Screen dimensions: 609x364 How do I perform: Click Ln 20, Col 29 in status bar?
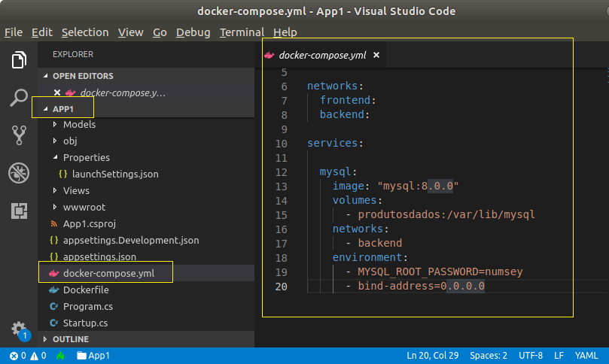coord(432,356)
